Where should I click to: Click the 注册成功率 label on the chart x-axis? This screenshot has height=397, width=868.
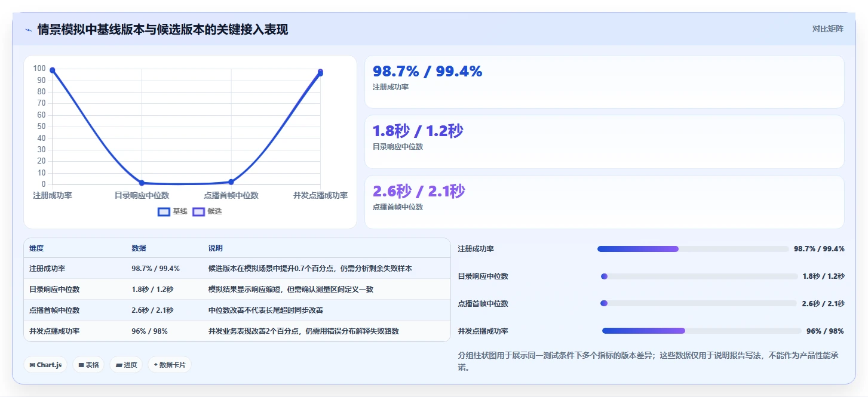pos(53,196)
